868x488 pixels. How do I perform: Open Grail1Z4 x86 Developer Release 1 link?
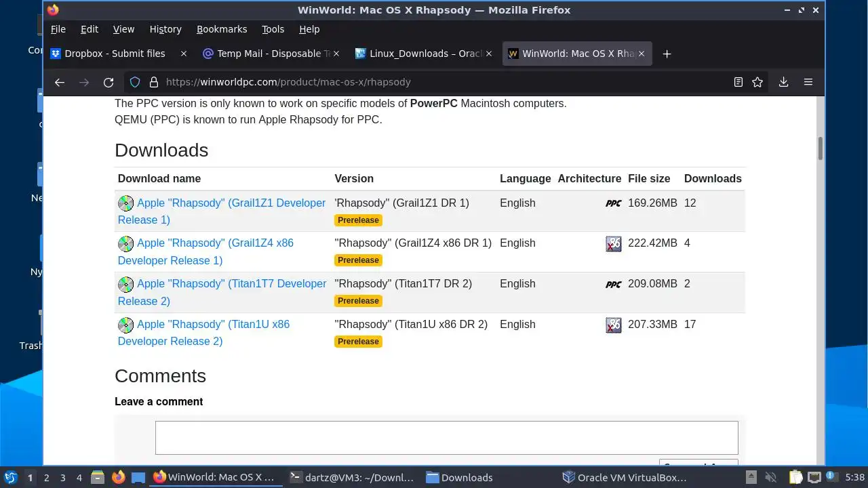(x=205, y=251)
